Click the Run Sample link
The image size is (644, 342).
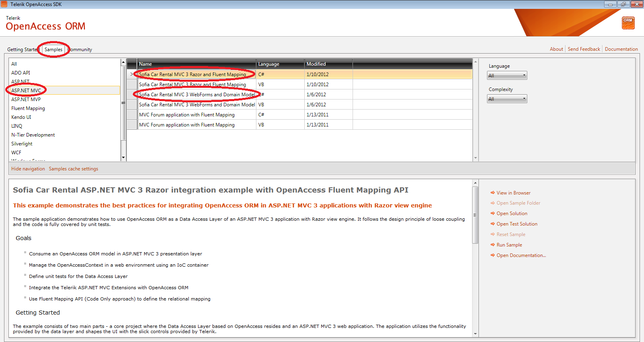click(509, 245)
